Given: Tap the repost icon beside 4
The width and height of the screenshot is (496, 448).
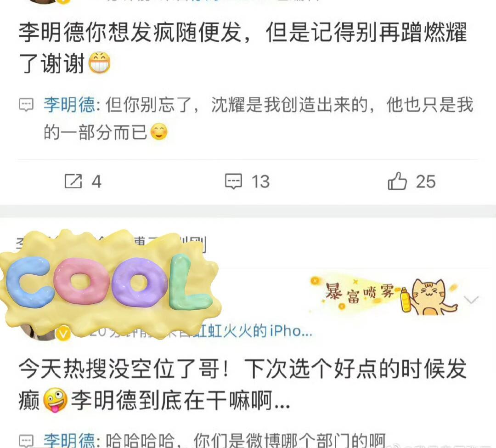Looking at the screenshot, I should (x=73, y=181).
